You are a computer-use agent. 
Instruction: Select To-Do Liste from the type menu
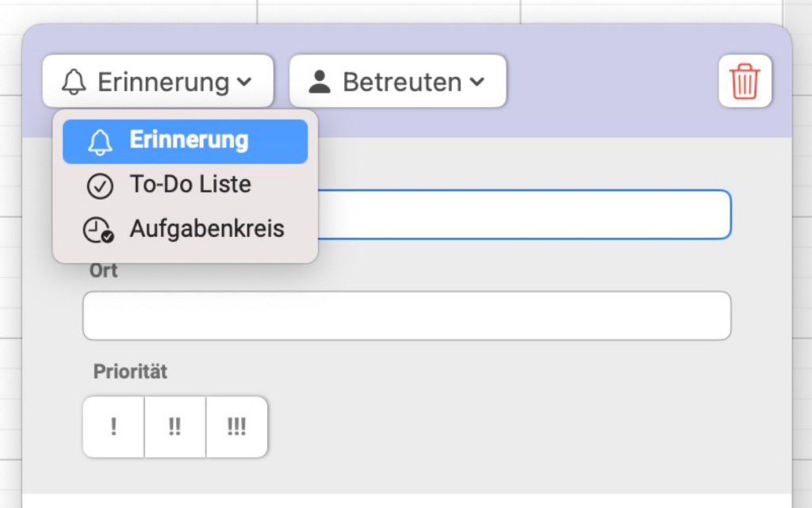tap(185, 185)
